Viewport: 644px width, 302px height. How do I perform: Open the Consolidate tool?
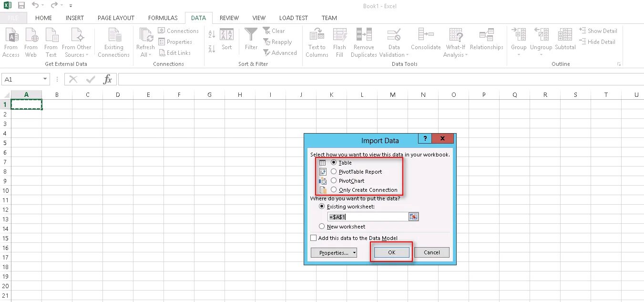click(426, 39)
